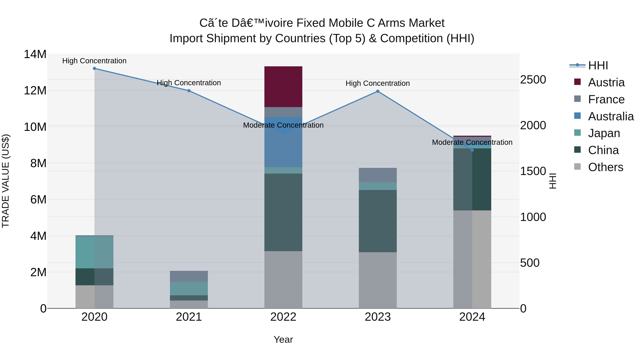This screenshot has height=362, width=644.
Task: Click the 2500 HHI axis tick label
Action: point(533,80)
